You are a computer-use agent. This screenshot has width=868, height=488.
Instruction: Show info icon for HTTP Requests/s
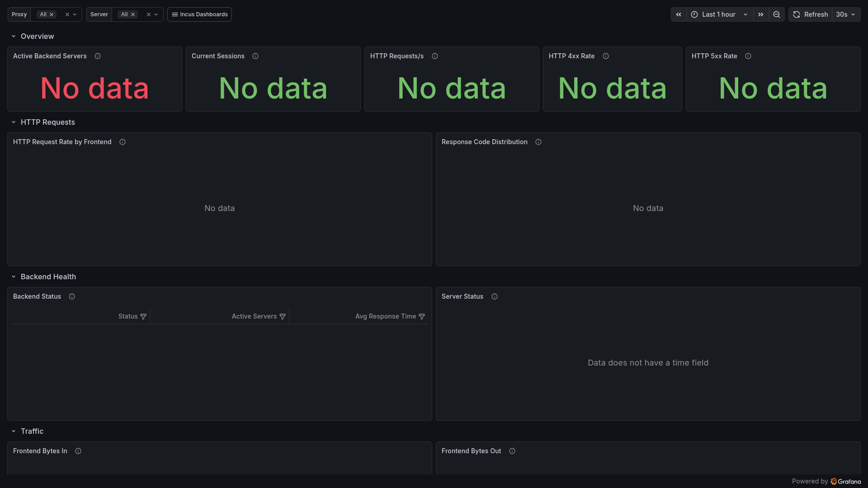pos(435,56)
